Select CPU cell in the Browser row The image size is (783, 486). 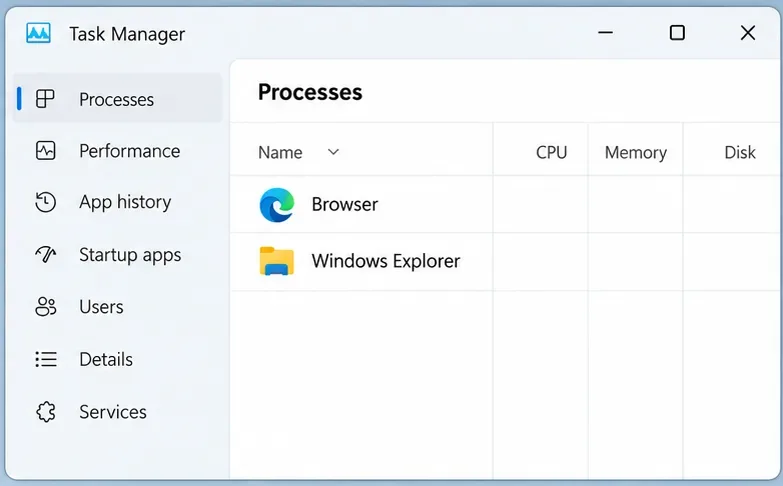click(540, 204)
